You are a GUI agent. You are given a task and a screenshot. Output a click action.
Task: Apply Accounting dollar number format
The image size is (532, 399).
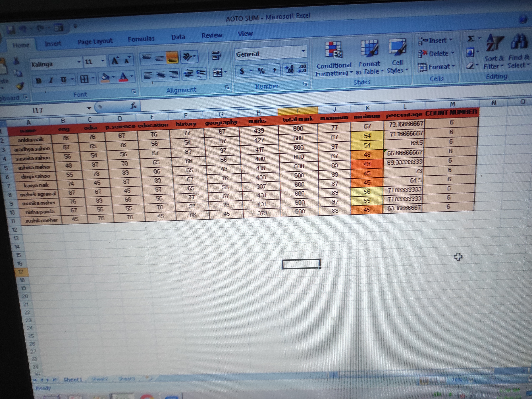tap(242, 71)
